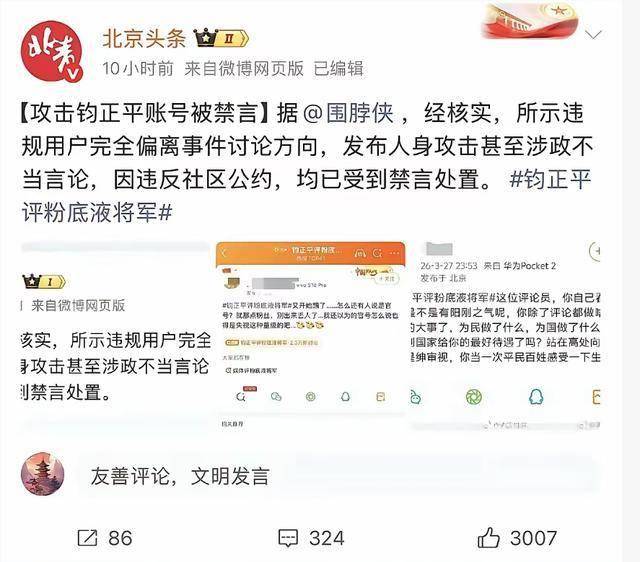Click the QQ penguin icon in third screenshot
Image resolution: width=640 pixels, height=562 pixels.
point(536,396)
